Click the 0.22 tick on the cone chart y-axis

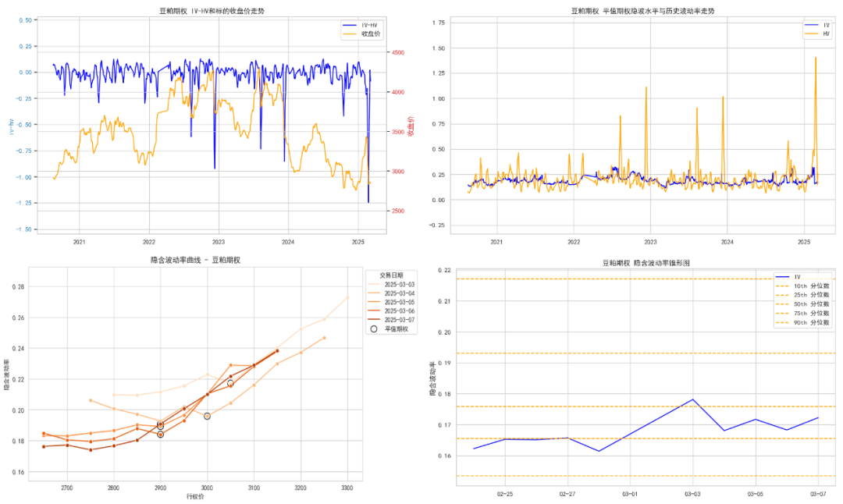point(445,270)
